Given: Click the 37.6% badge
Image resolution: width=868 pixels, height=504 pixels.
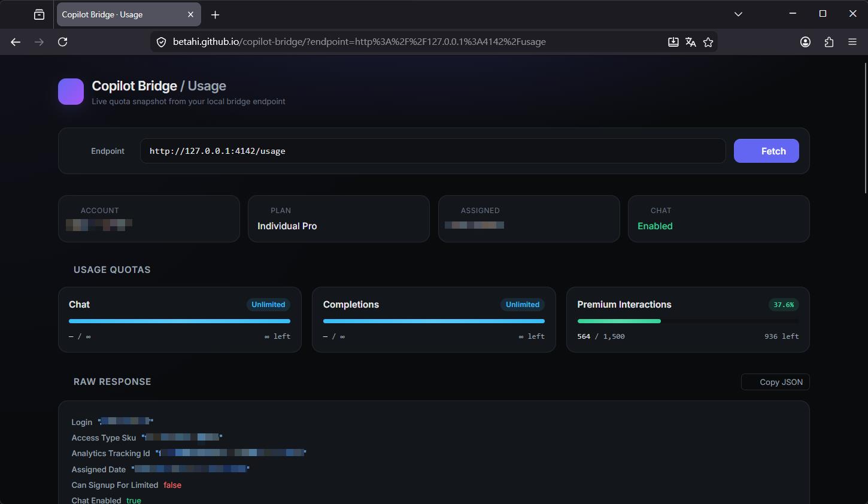Looking at the screenshot, I should [784, 305].
